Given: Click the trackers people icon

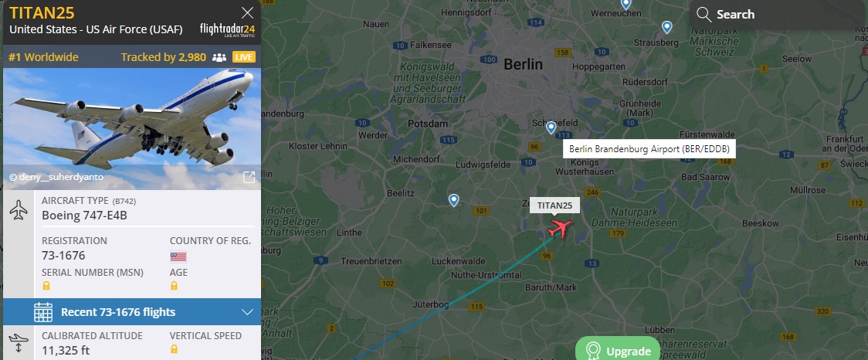Looking at the screenshot, I should click(x=219, y=58).
